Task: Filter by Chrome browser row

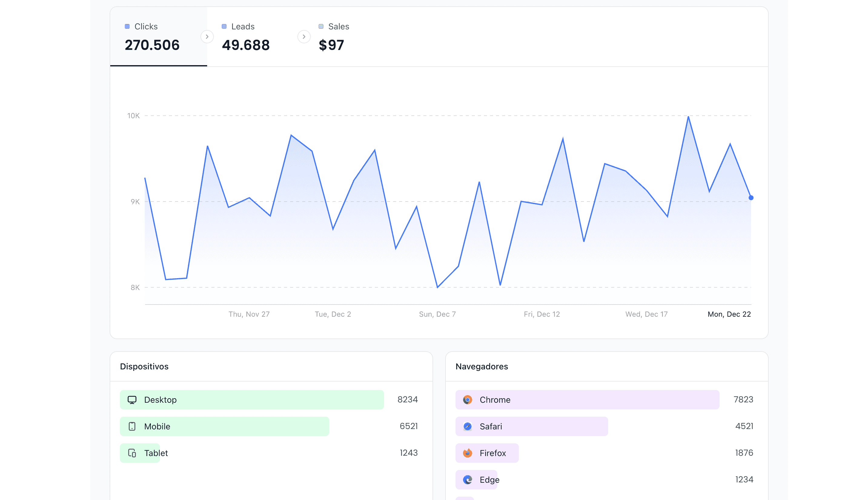Action: 605,400
